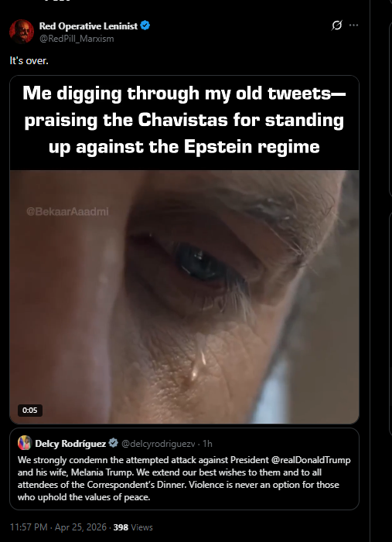The image size is (392, 542).
Task: Click Delcy Rodríguez's verified badge
Action: tap(113, 443)
